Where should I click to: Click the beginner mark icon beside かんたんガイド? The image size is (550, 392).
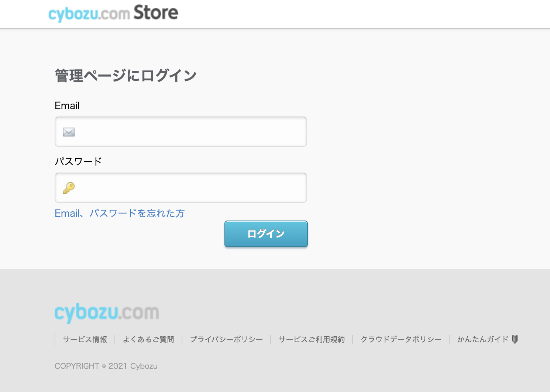pos(515,339)
